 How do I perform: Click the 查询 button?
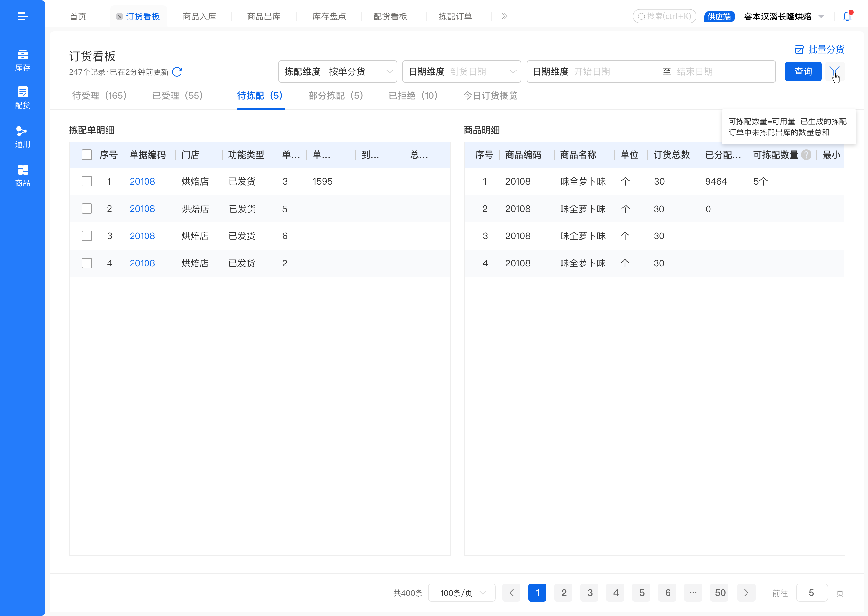[803, 71]
